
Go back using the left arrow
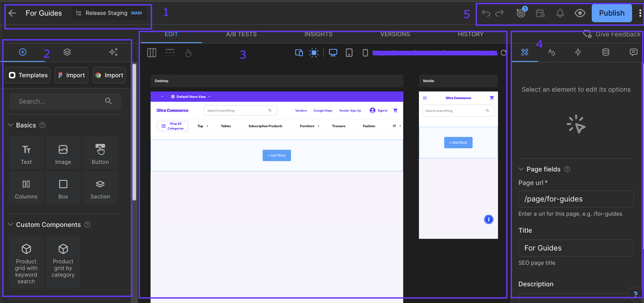(x=12, y=13)
